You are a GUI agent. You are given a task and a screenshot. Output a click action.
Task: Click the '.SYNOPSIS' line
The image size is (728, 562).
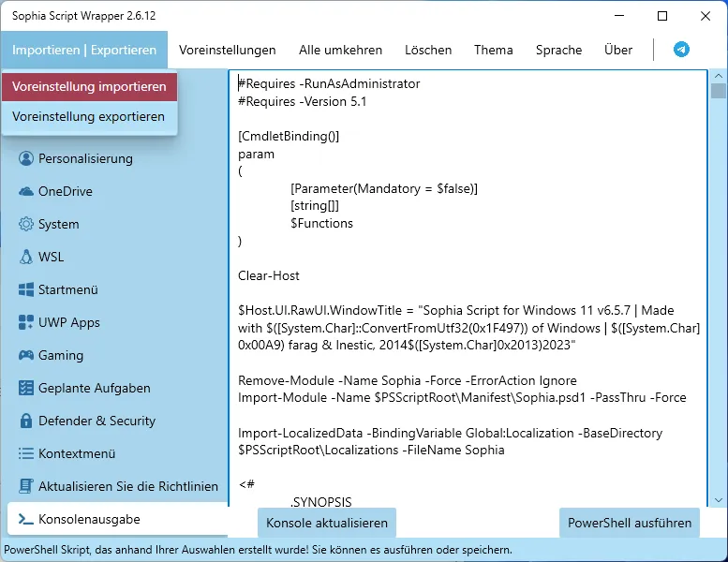point(321,502)
